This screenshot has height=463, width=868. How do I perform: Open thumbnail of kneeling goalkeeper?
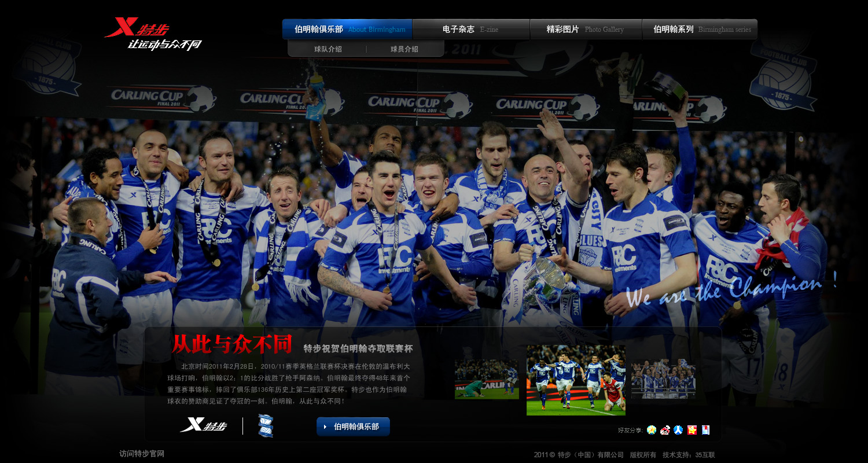pos(487,379)
